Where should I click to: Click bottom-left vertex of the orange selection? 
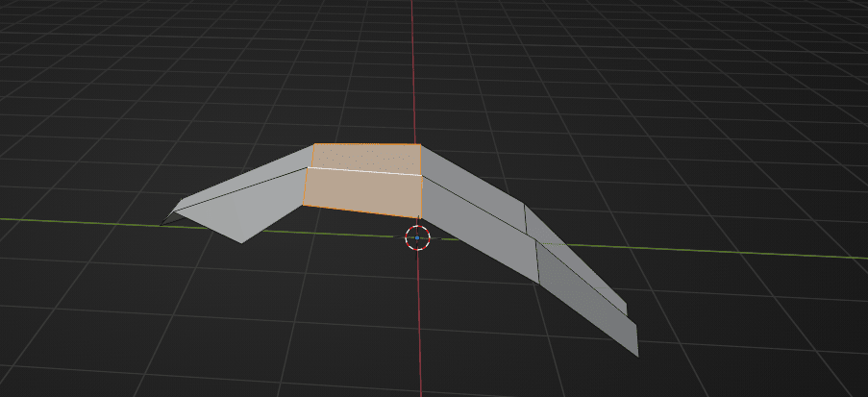[304, 205]
